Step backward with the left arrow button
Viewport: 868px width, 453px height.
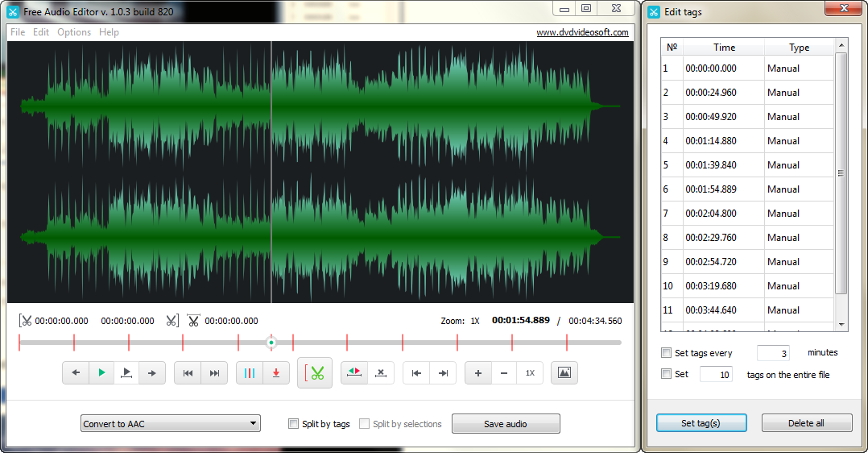coord(76,373)
